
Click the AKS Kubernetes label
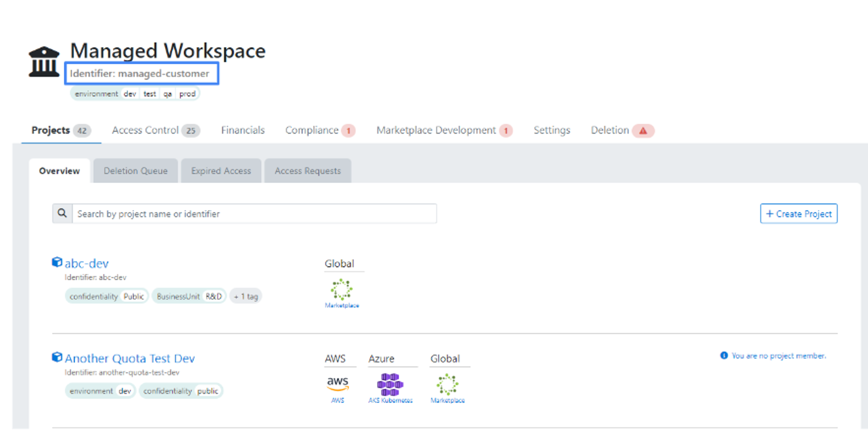391,401
